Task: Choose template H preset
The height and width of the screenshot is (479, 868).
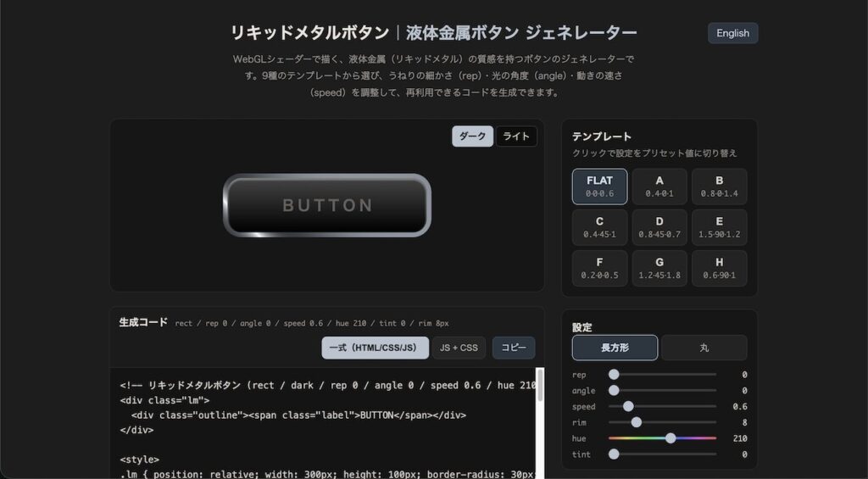Action: pyautogui.click(x=719, y=269)
